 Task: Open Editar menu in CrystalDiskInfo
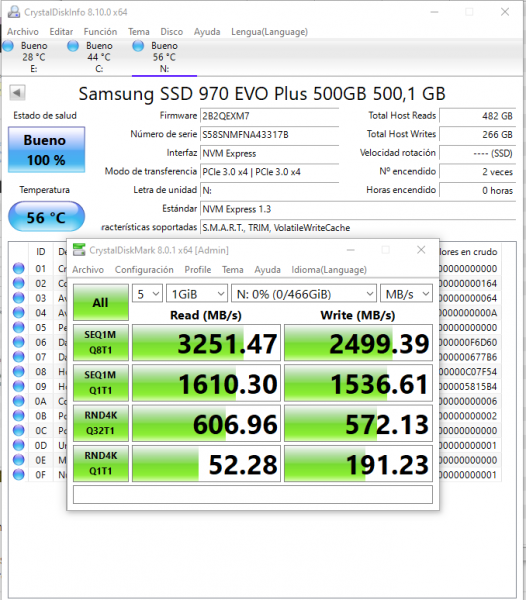click(61, 31)
